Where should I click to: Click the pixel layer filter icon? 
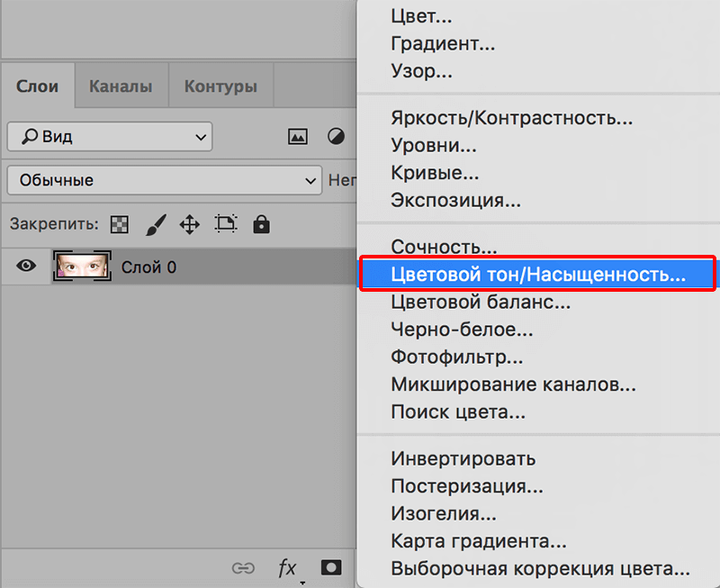[x=297, y=136]
